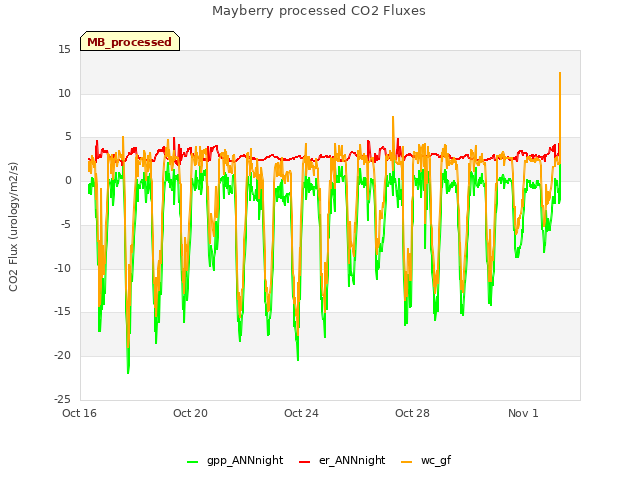The height and width of the screenshot is (480, 640).
Task: Select the MB_processed label box
Action: 130,41
